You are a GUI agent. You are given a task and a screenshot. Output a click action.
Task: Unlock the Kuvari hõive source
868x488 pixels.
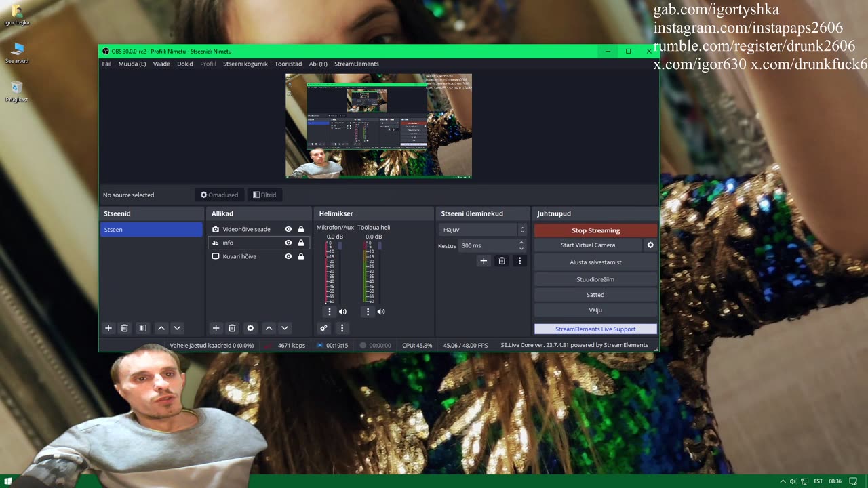(301, 256)
